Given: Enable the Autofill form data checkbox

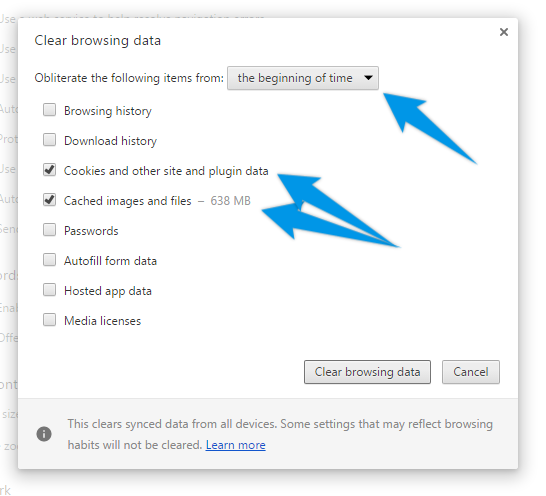Looking at the screenshot, I should click(49, 259).
